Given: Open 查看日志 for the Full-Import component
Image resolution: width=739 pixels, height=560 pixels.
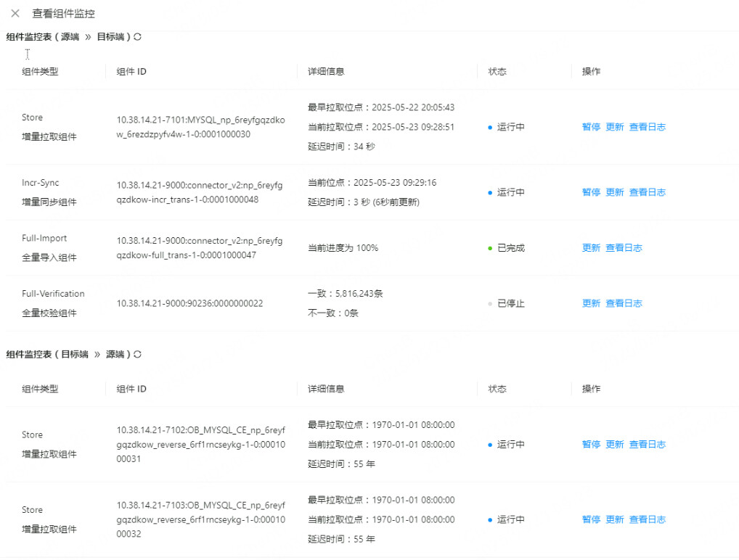Looking at the screenshot, I should tap(624, 248).
